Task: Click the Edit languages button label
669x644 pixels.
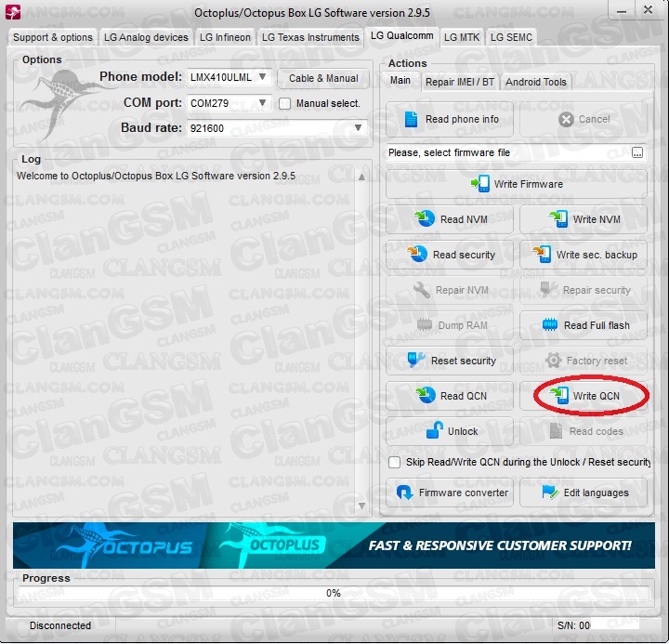Action: pyautogui.click(x=596, y=493)
